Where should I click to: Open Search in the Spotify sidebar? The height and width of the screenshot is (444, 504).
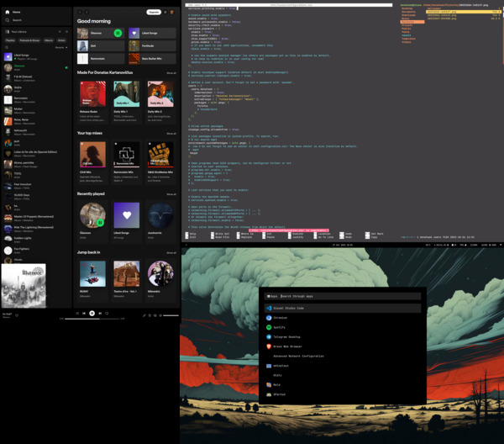point(13,20)
